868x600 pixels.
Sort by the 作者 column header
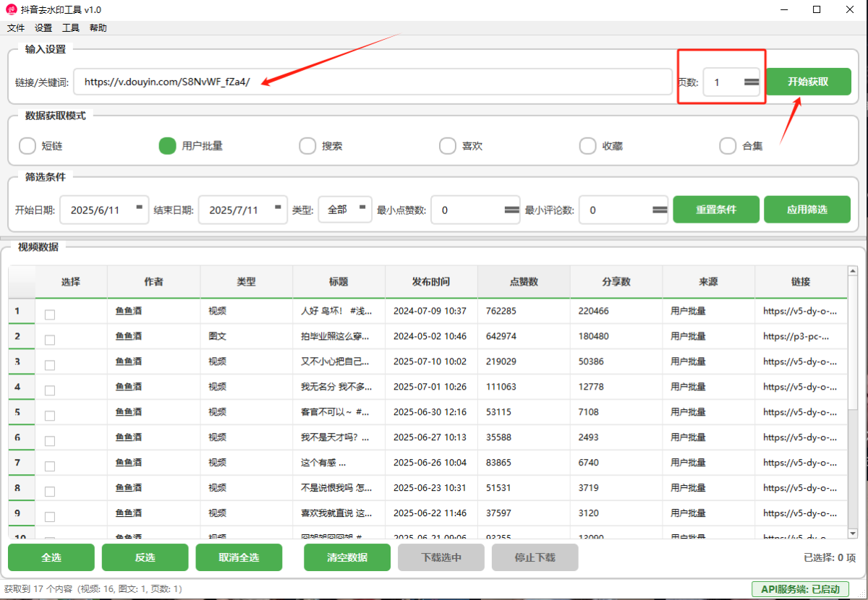click(153, 282)
